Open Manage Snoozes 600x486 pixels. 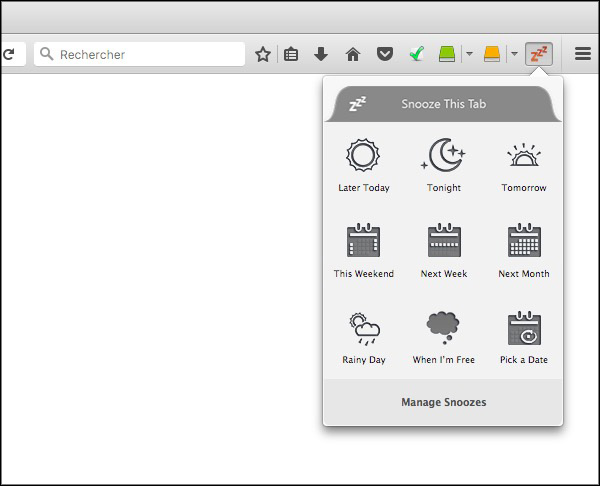point(443,403)
